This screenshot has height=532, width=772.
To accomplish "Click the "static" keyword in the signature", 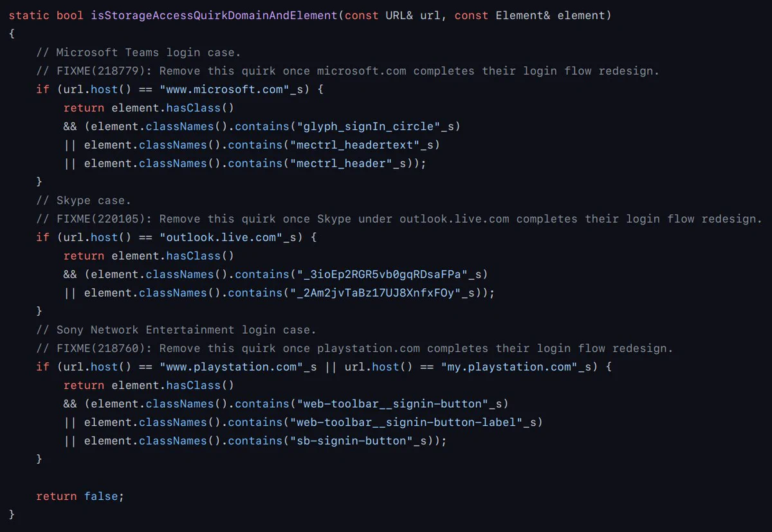I will coord(29,15).
